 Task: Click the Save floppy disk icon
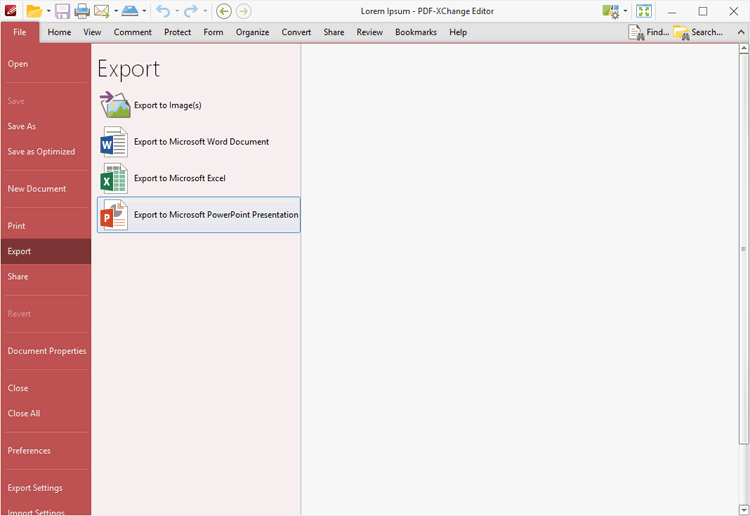point(63,11)
